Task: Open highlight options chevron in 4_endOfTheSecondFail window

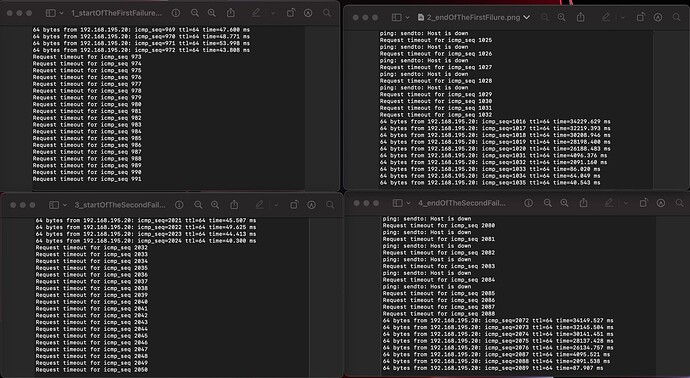Action: [x=626, y=203]
